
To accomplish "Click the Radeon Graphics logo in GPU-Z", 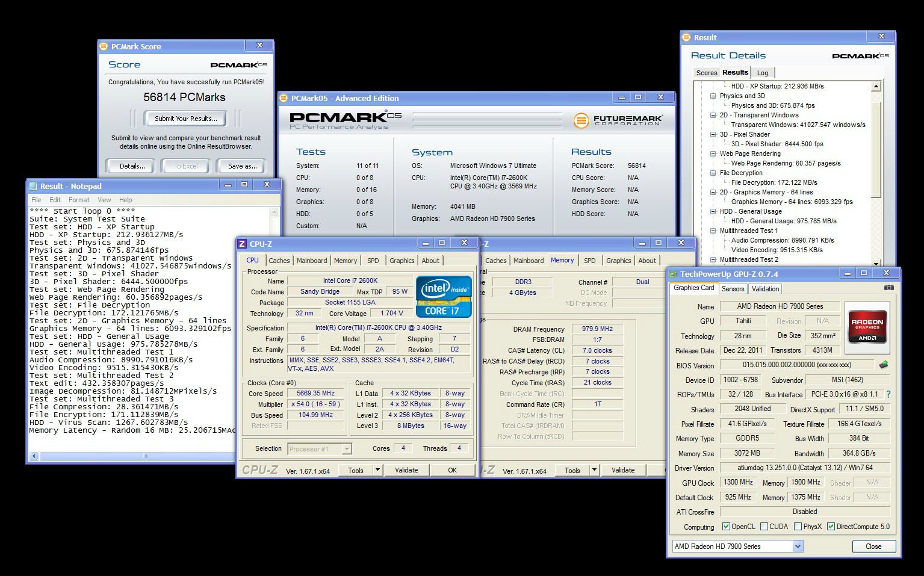I will tap(867, 326).
